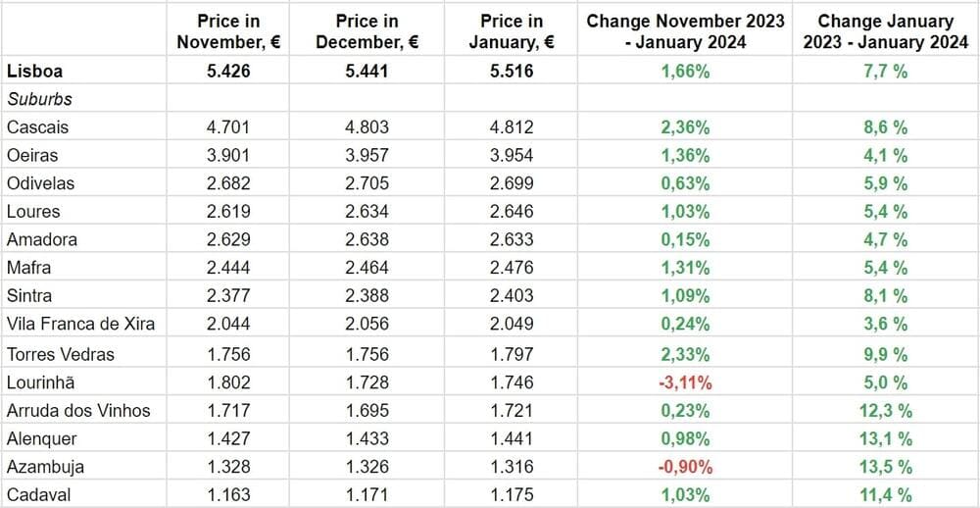Click Azambuja's 13,5 % yearly change
Viewport: 980px width, 508px height.
(x=885, y=467)
